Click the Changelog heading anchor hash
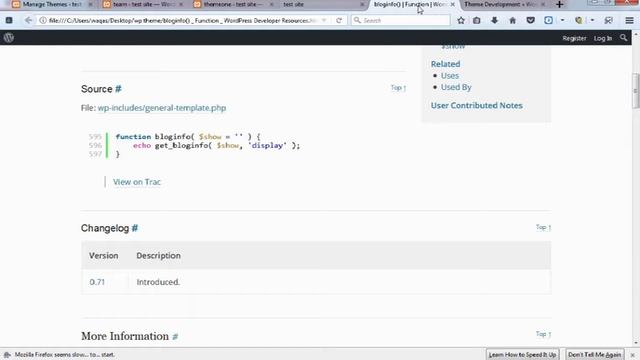The height and width of the screenshot is (360, 640). click(x=135, y=228)
